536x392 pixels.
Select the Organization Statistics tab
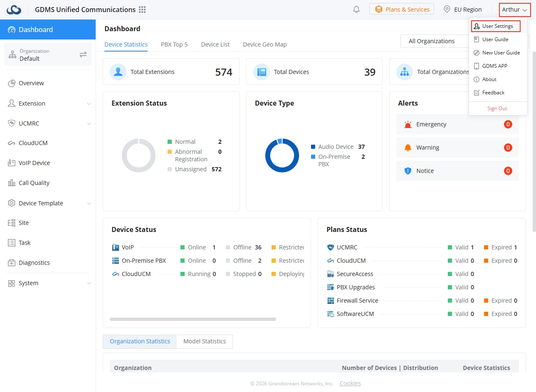[140, 341]
